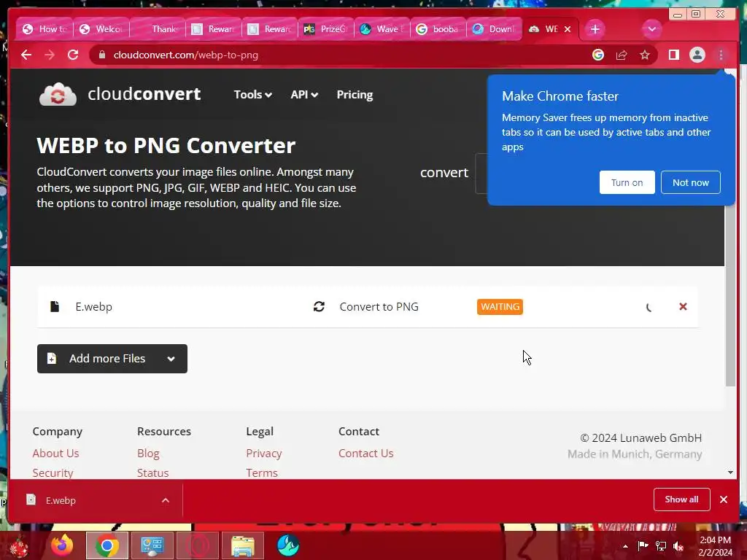This screenshot has width=747, height=560.
Task: Click the muted volume tray icon
Action: pos(678,546)
